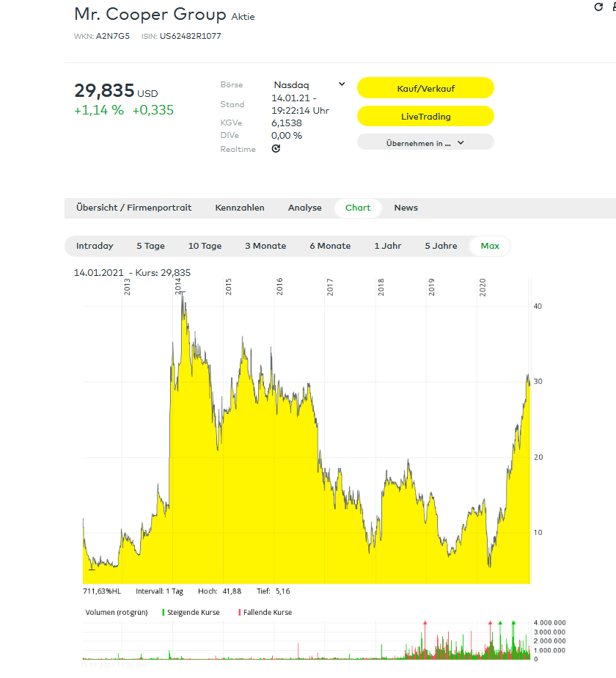Click the green Steigende Kurse legend marker
Image resolution: width=616 pixels, height=678 pixels.
pyautogui.click(x=164, y=612)
